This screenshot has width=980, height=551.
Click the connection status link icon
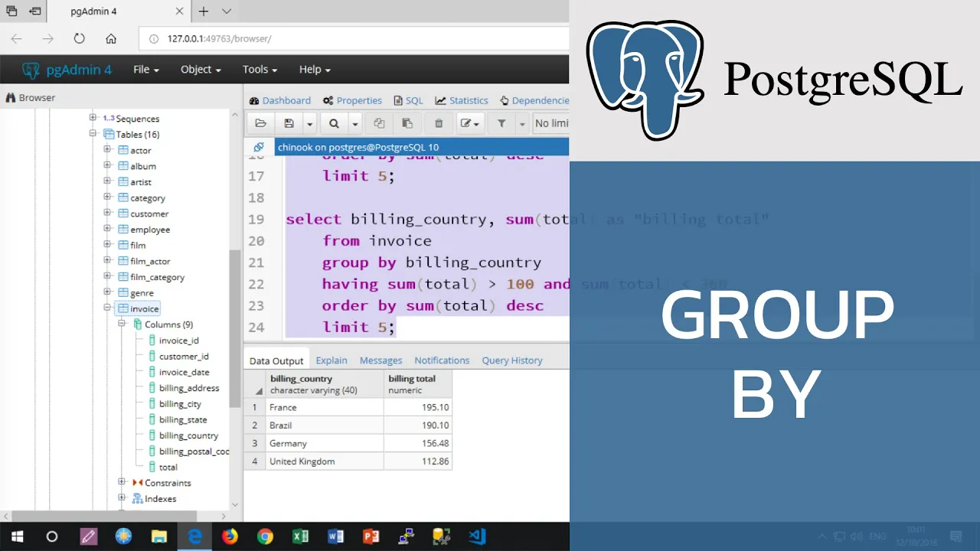pyautogui.click(x=259, y=147)
